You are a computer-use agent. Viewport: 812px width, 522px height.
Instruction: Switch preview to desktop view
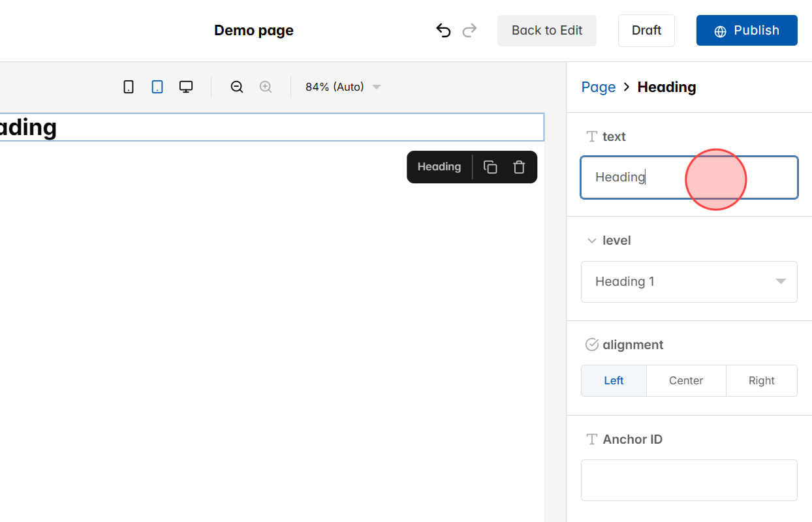(x=185, y=85)
